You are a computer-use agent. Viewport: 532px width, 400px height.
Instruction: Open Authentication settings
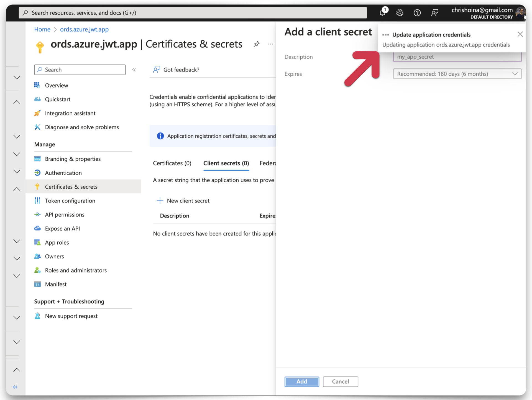(63, 173)
